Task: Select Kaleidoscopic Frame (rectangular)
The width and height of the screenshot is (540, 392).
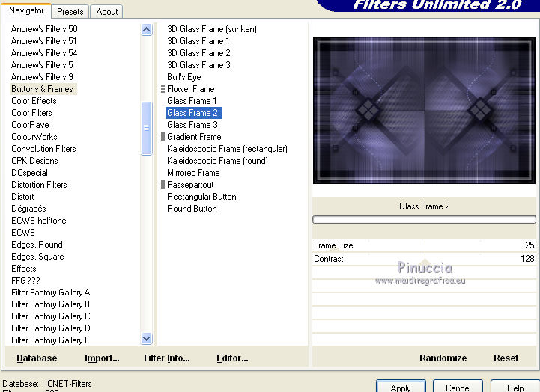Action: [x=227, y=149]
